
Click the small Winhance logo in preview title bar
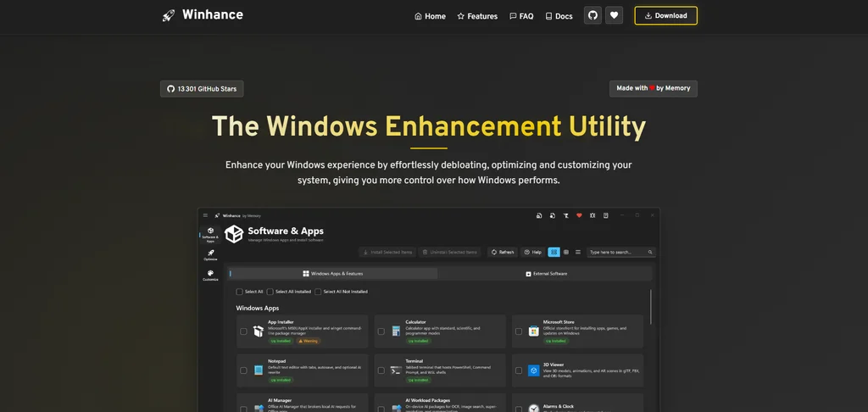(218, 215)
